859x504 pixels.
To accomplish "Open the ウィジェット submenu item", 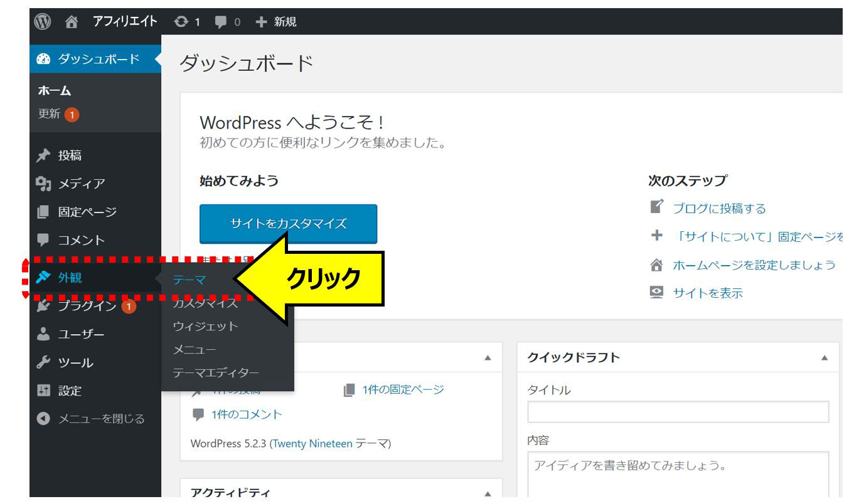I will coord(205,326).
